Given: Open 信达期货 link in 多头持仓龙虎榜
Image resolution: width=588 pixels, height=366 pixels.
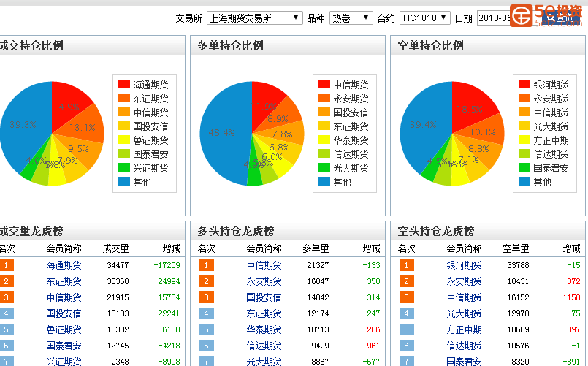Looking at the screenshot, I should point(264,346).
